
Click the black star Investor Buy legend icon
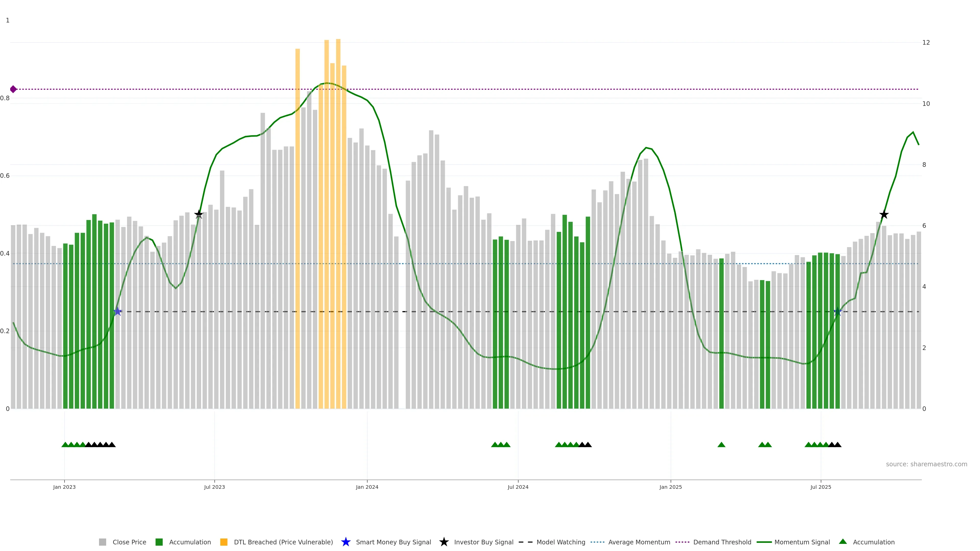click(444, 542)
